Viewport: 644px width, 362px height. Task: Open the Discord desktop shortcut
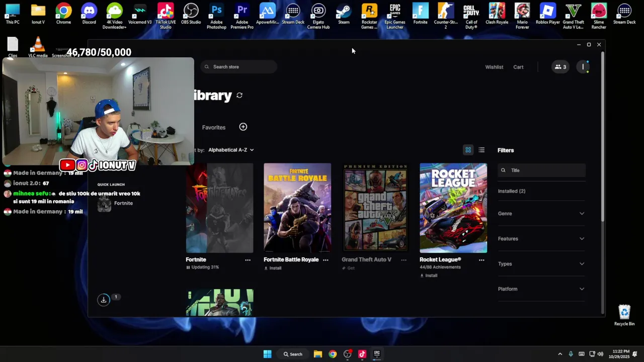pos(89,14)
